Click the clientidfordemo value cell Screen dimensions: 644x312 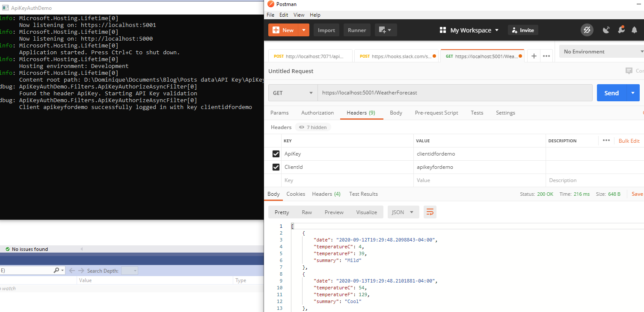tap(480, 154)
